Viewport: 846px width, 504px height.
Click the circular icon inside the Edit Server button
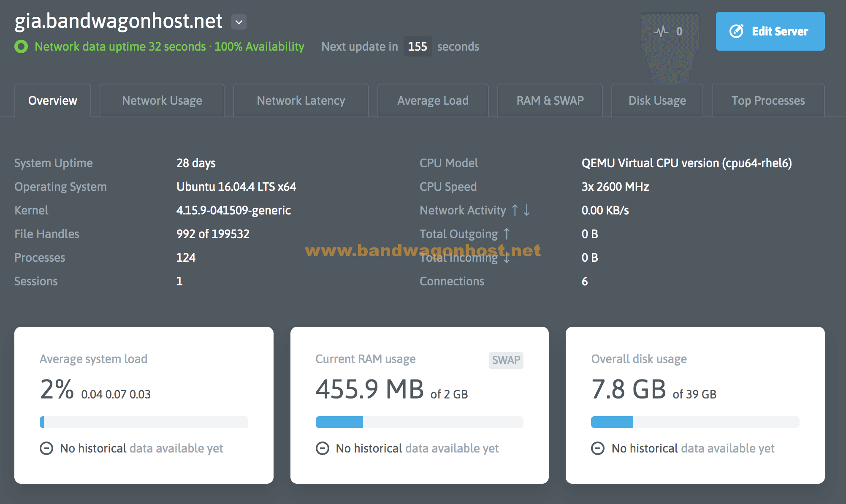coord(736,31)
